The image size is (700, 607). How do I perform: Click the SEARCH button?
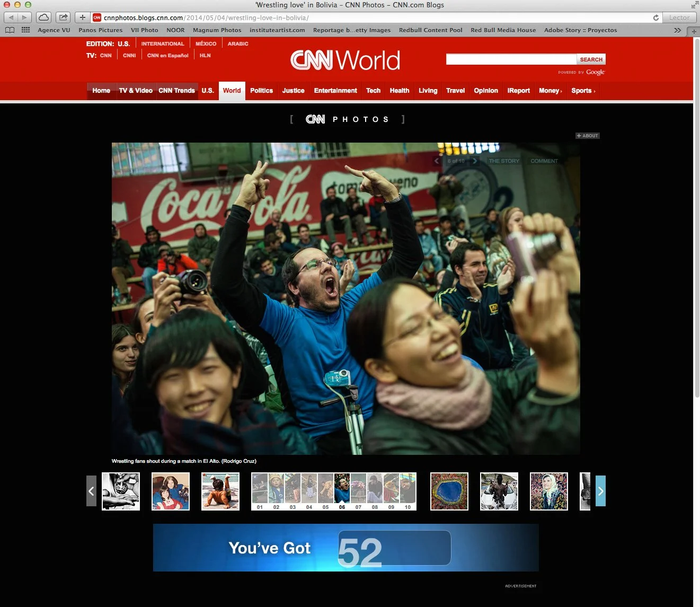pyautogui.click(x=590, y=59)
